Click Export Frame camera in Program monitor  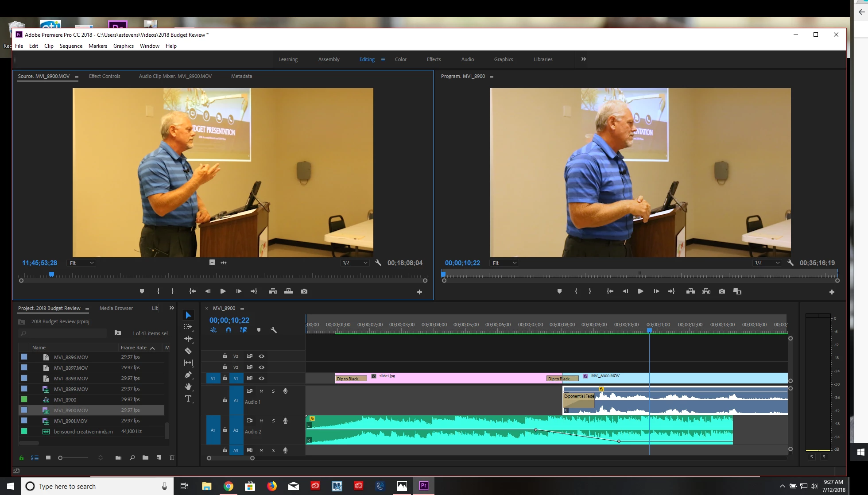pyautogui.click(x=722, y=291)
